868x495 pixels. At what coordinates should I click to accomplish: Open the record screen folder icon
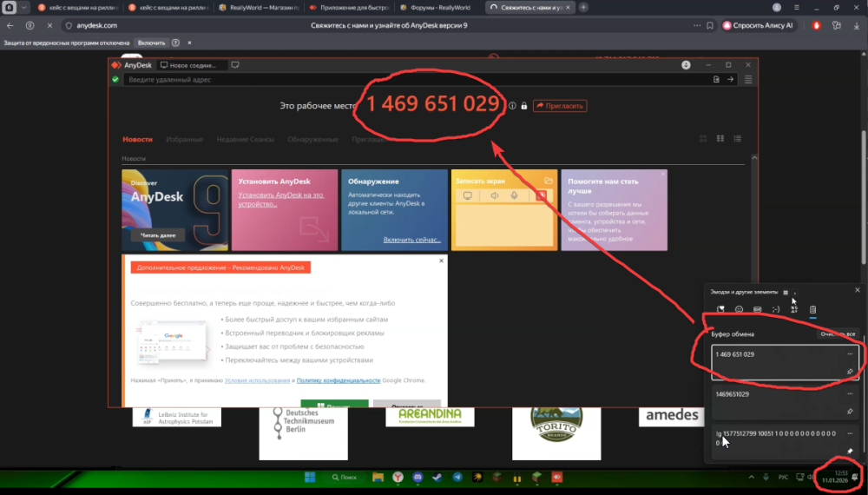click(x=548, y=181)
